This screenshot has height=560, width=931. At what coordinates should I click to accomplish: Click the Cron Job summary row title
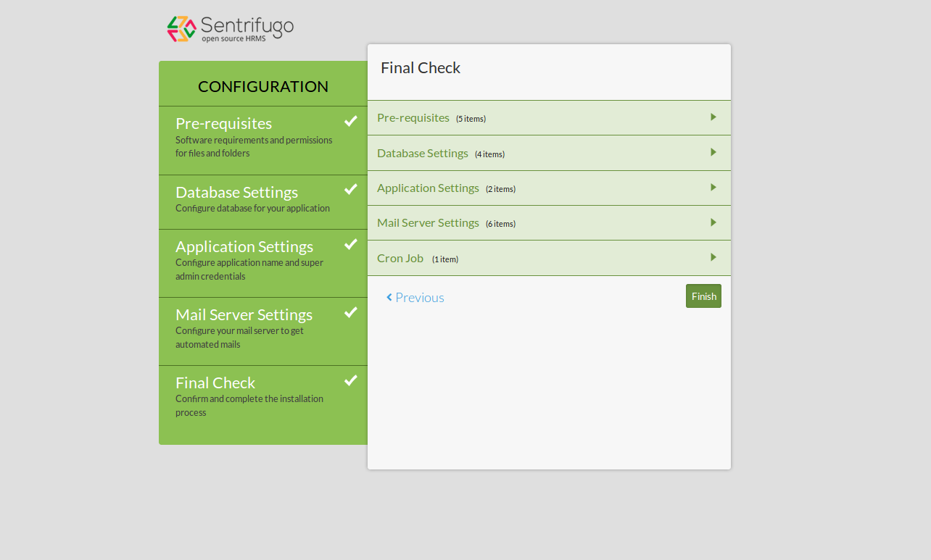pos(400,259)
